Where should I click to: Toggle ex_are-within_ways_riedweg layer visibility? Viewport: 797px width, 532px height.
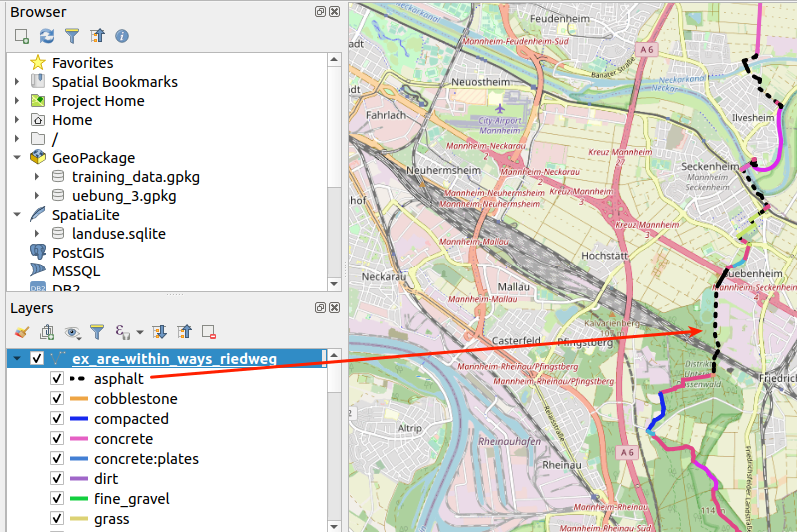(x=37, y=358)
